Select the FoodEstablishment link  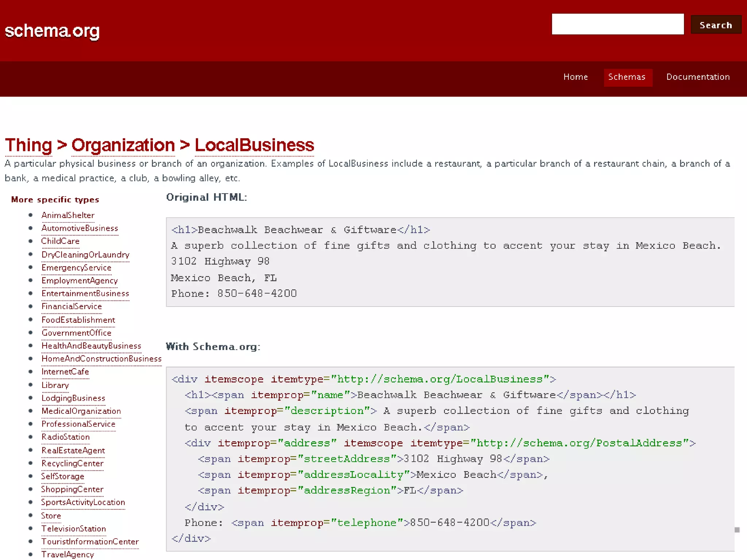coord(78,320)
